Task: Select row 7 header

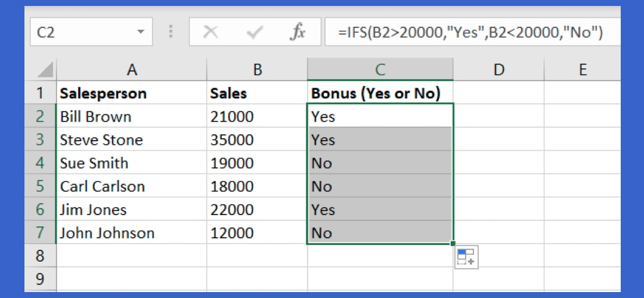Action: (41, 233)
